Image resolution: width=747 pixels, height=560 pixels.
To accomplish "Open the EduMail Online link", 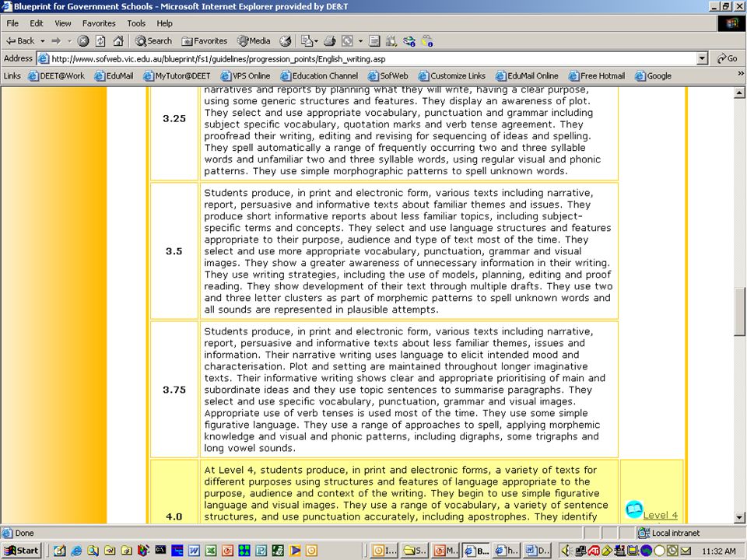I will coord(527,75).
